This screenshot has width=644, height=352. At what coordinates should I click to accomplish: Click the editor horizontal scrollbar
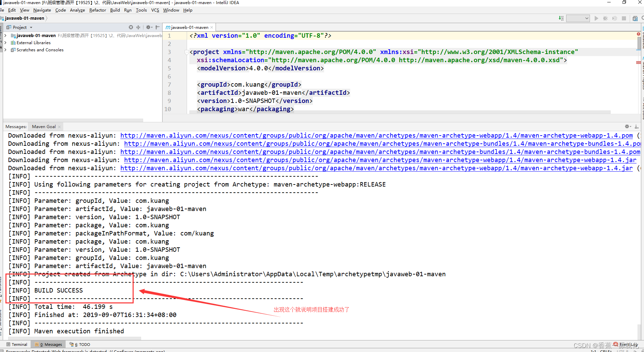pos(400,112)
